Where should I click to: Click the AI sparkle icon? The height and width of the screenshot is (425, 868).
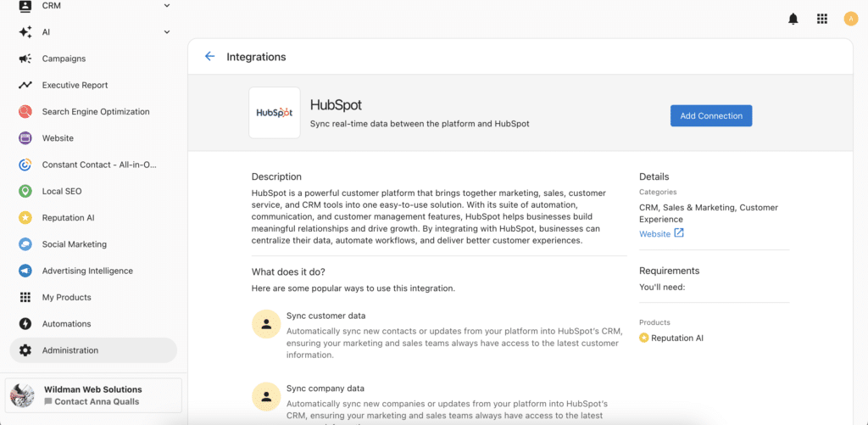pyautogui.click(x=25, y=32)
